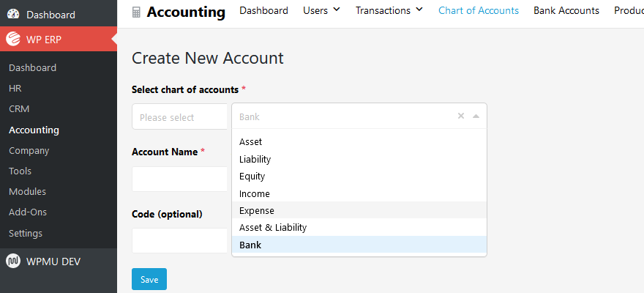
Task: Expand the Transactions menu chevron
Action: click(x=419, y=10)
